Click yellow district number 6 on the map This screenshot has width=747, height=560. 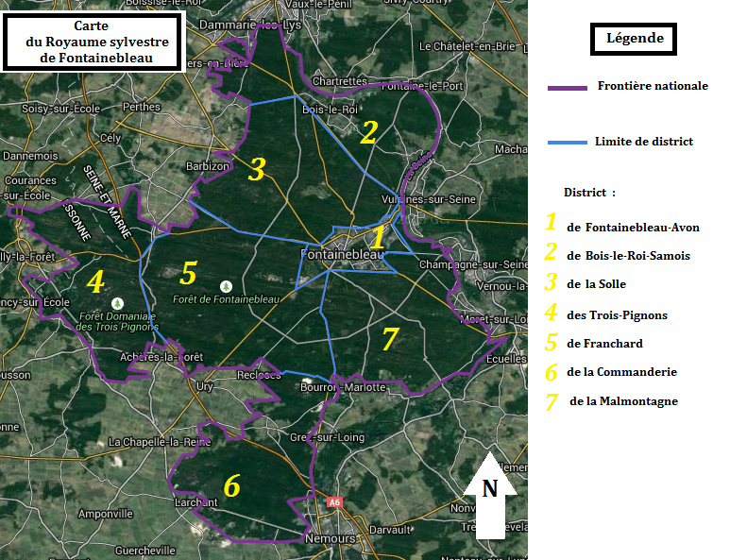click(x=231, y=486)
